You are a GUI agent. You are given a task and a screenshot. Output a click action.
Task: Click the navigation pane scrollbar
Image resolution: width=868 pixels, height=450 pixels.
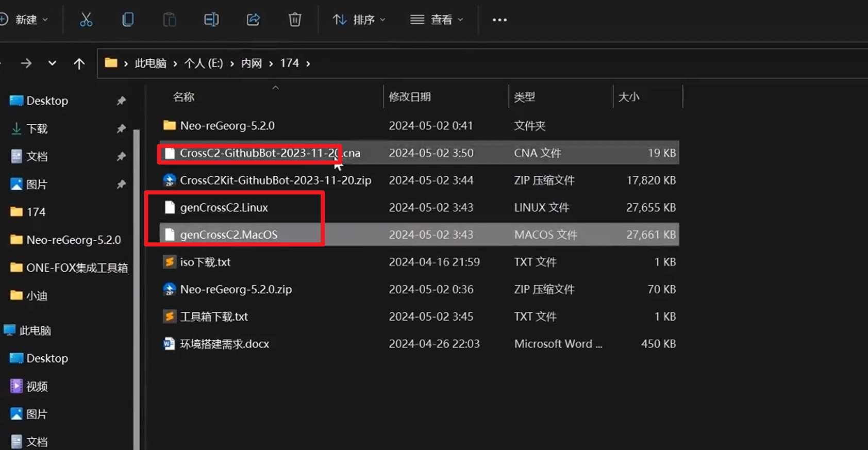[x=137, y=289]
